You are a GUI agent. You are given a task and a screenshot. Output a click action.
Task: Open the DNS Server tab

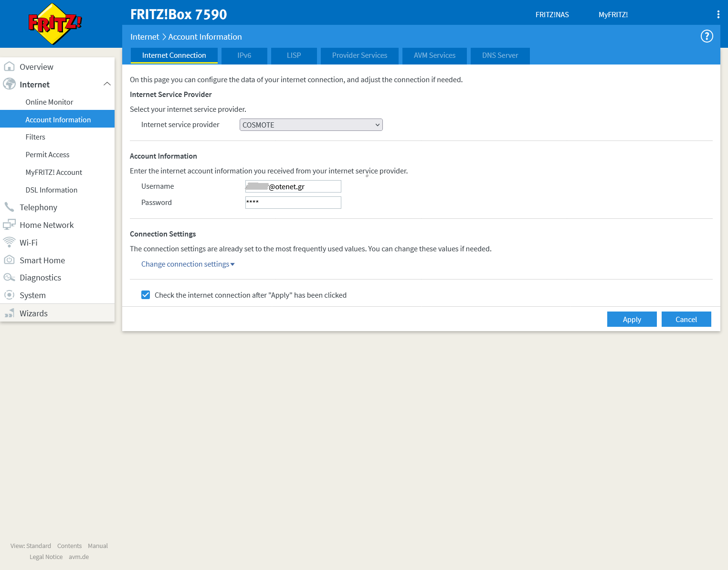coord(500,55)
